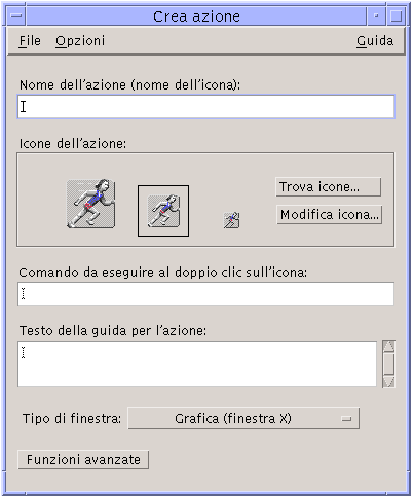Click inside Testo della guida text area

(197, 364)
